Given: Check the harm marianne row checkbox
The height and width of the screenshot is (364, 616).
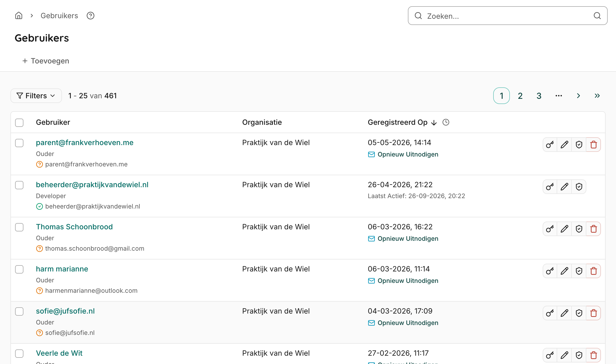Looking at the screenshot, I should point(19,269).
